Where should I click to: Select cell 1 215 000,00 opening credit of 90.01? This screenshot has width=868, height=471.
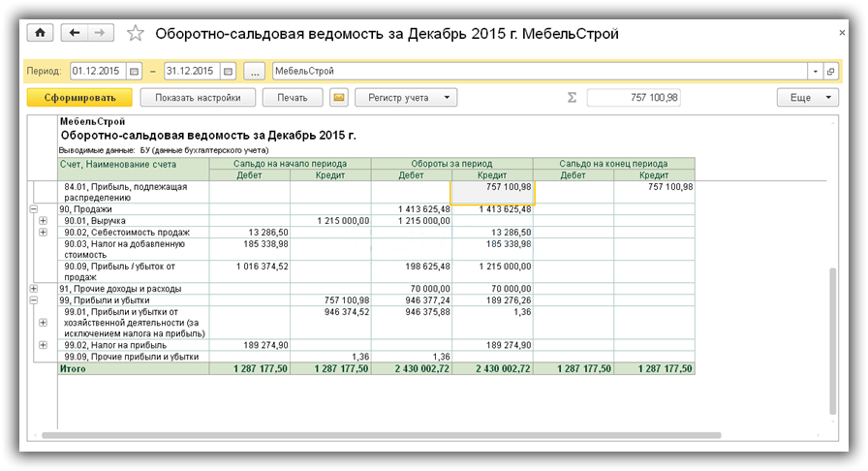(x=330, y=221)
